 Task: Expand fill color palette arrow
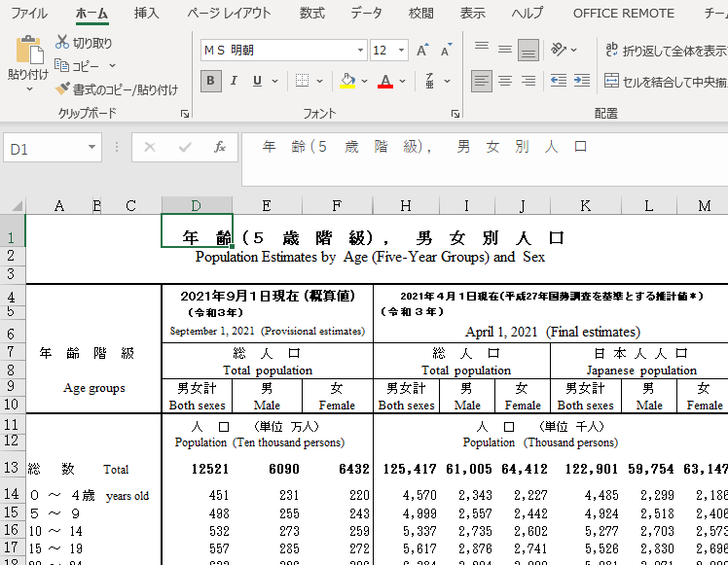364,81
